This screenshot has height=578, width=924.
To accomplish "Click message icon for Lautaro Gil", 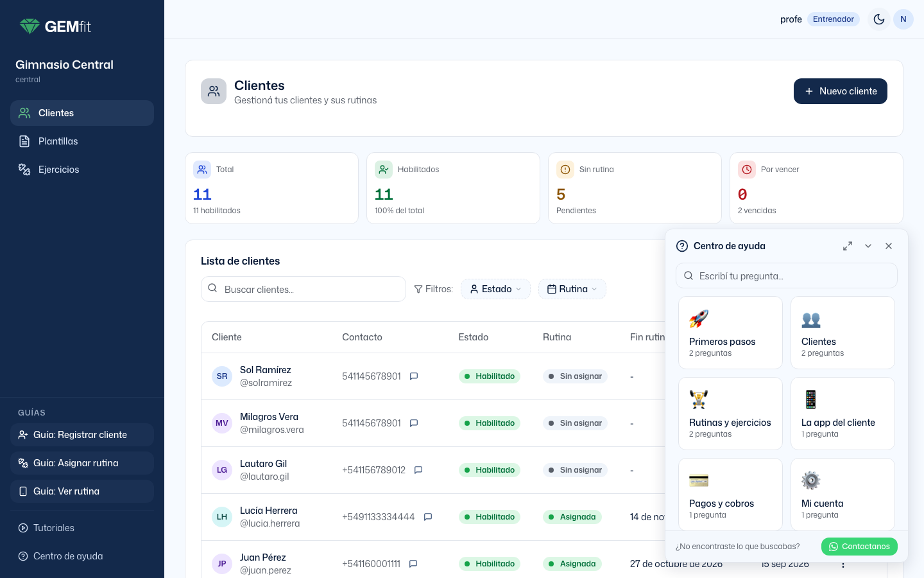I will coord(418,470).
